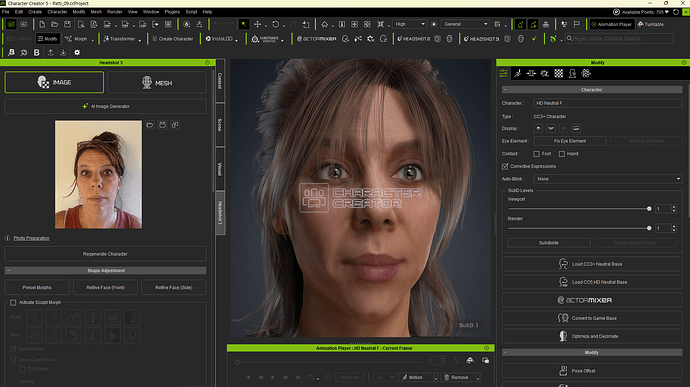Open the High render quality dropdown
Image resolution: width=690 pixels, height=387 pixels.
410,24
